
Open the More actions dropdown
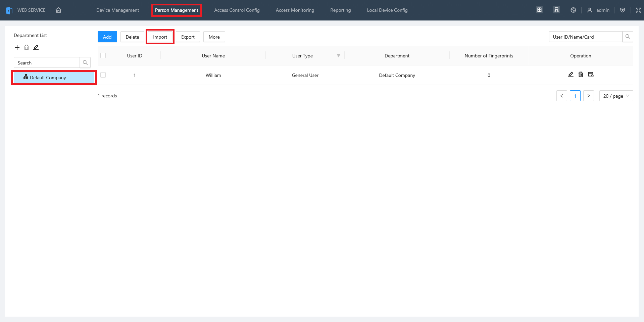214,37
